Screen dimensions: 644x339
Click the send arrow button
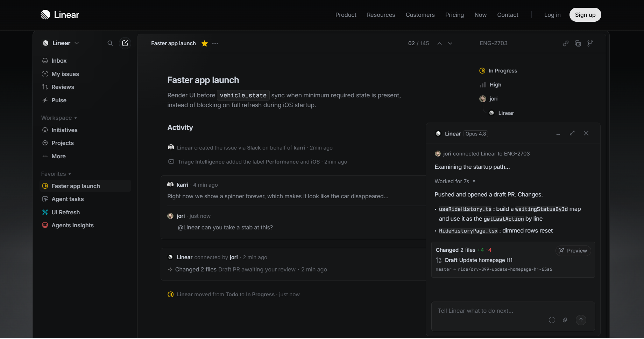581,320
